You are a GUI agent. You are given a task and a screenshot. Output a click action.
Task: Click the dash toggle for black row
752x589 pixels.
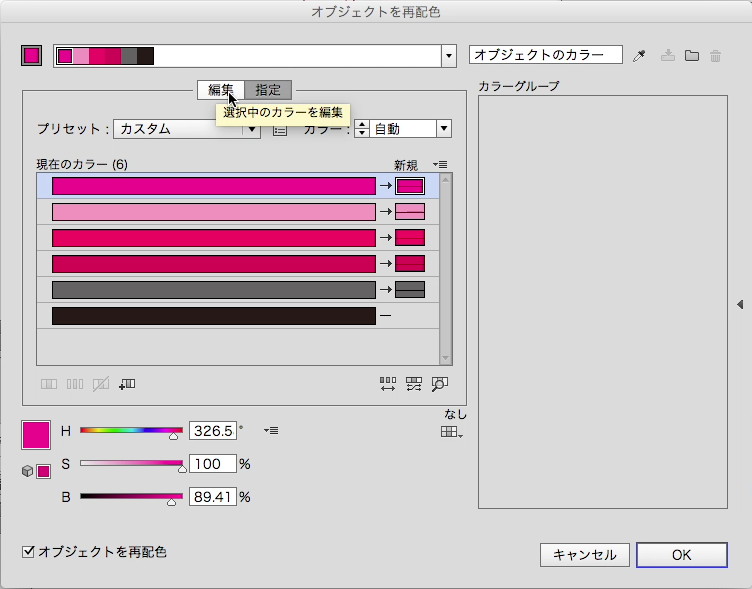coord(386,316)
